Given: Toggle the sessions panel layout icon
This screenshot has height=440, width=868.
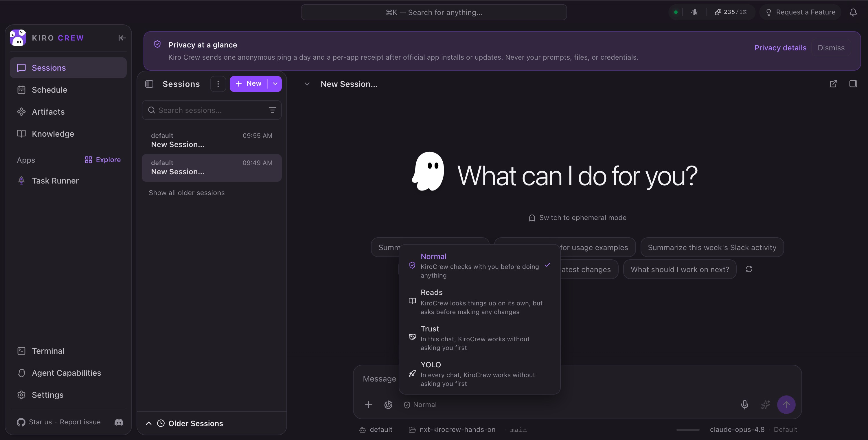Looking at the screenshot, I should (x=149, y=84).
